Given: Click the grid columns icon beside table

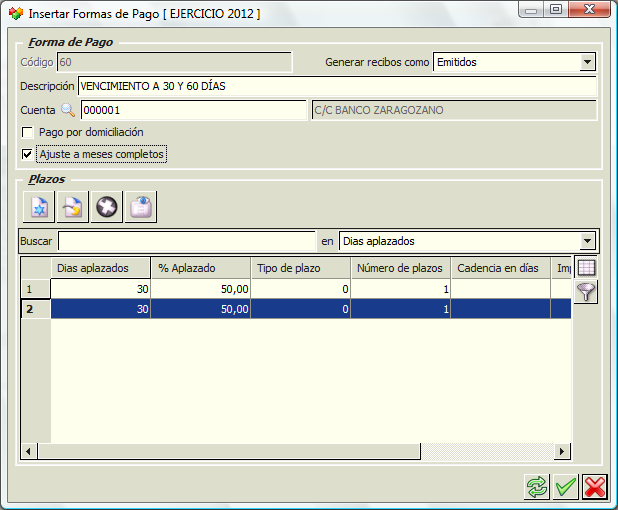Looking at the screenshot, I should pos(586,268).
